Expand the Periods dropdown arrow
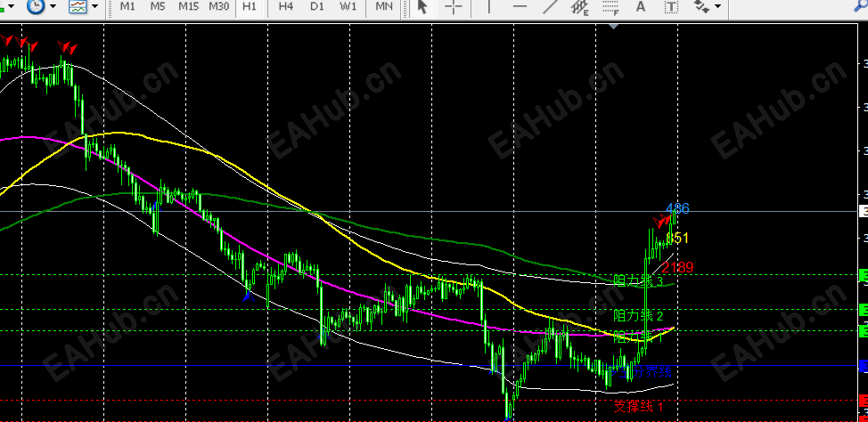The width and height of the screenshot is (868, 422). click(53, 6)
